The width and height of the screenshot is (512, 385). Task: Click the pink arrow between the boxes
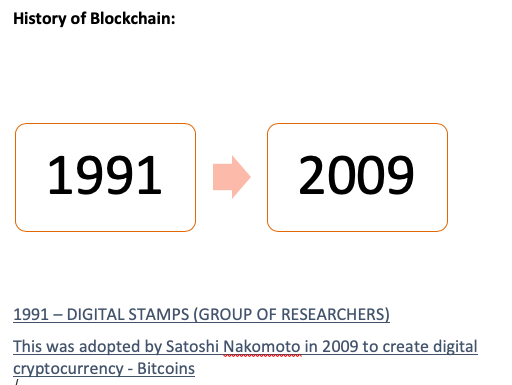pos(232,177)
